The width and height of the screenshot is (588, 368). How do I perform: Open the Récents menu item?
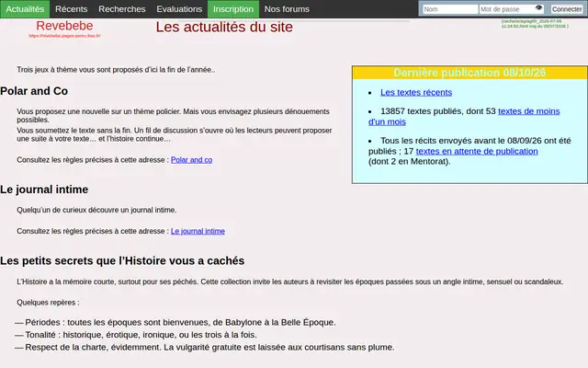(72, 9)
